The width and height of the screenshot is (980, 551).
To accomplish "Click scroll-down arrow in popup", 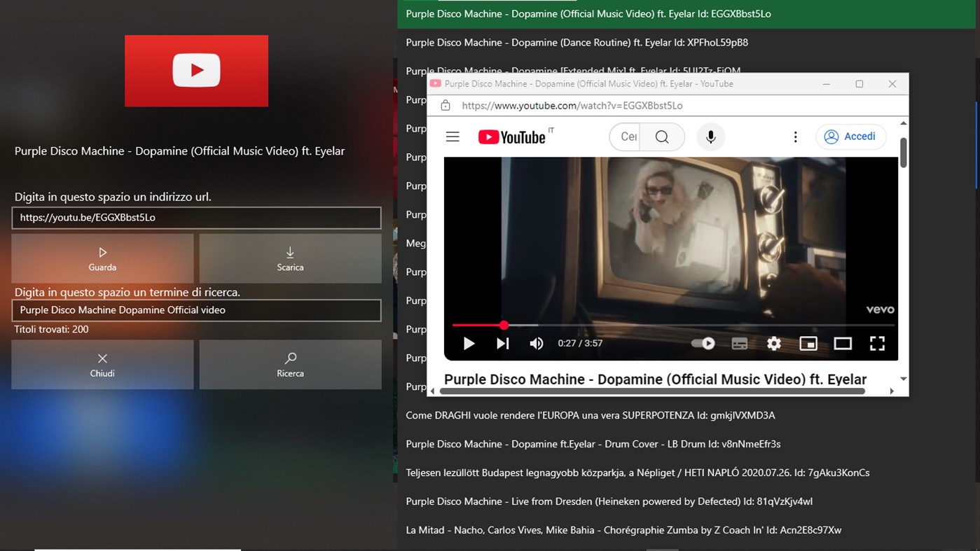I will 903,379.
